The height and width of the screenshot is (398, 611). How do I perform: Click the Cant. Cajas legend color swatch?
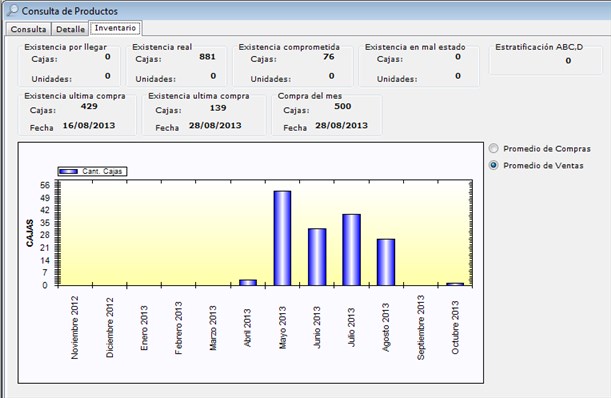coord(69,172)
